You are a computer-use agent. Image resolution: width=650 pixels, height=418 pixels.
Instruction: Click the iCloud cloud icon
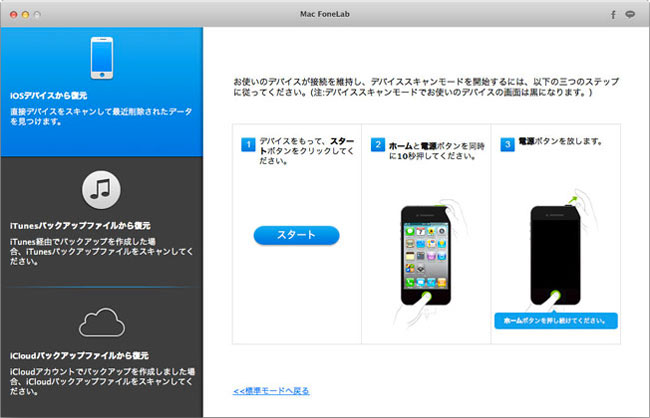pyautogui.click(x=101, y=322)
